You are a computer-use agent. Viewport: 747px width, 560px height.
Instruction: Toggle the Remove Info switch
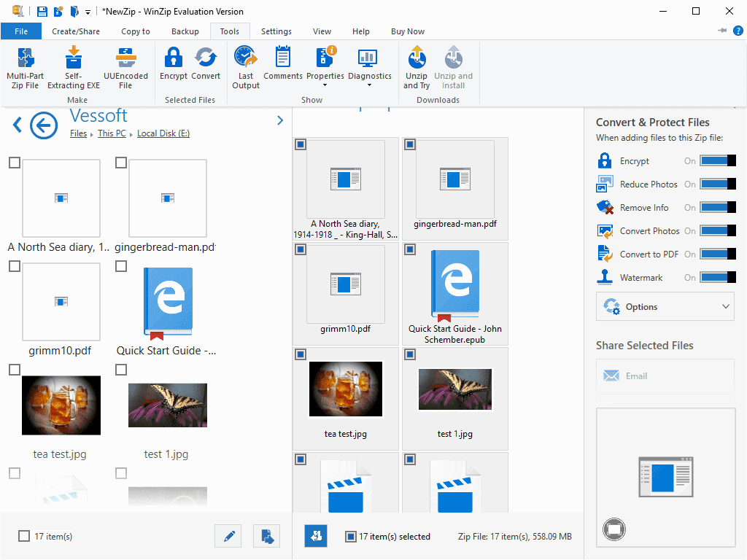click(x=718, y=208)
